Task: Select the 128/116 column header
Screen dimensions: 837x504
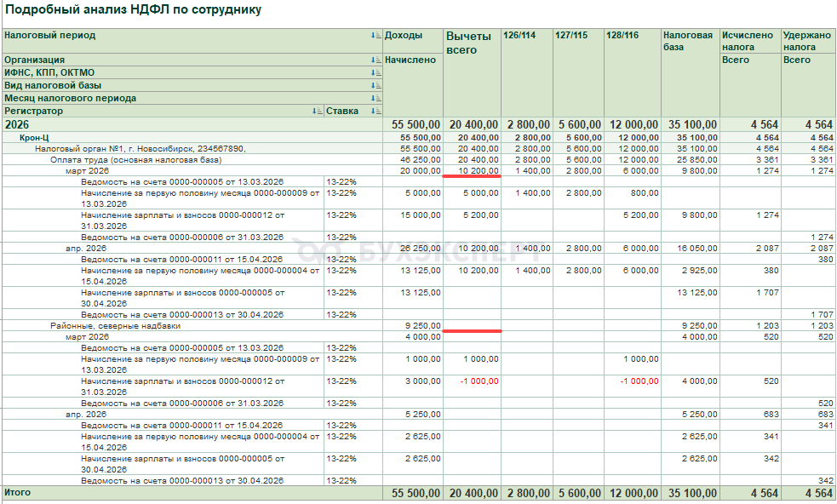Action: 633,72
